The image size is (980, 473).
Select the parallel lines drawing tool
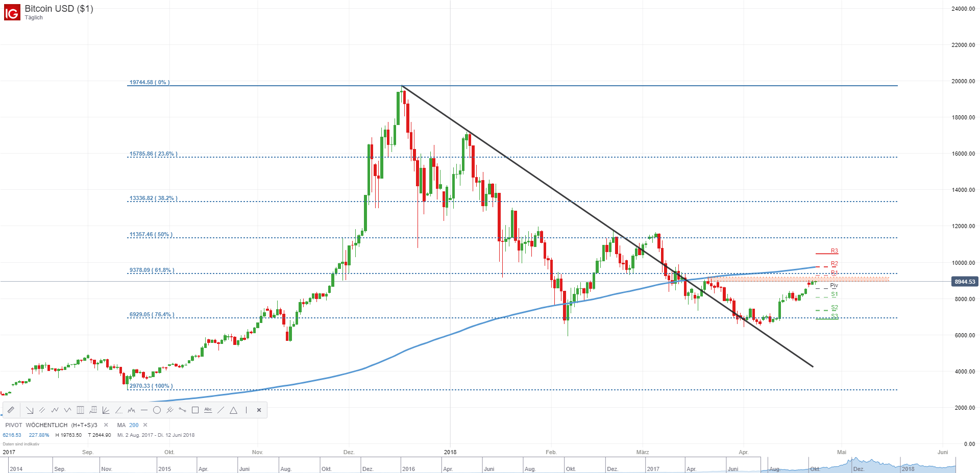(42, 410)
